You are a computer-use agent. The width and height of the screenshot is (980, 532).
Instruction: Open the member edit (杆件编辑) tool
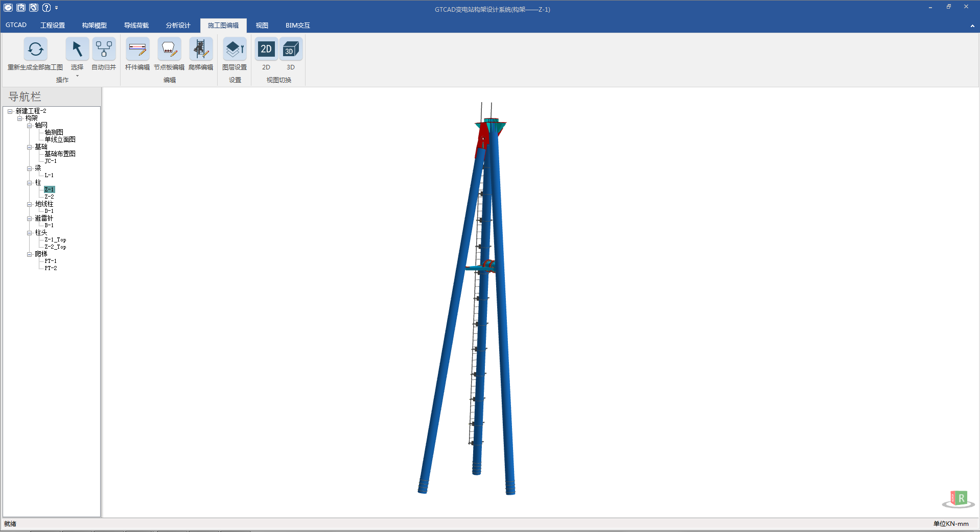coord(137,50)
